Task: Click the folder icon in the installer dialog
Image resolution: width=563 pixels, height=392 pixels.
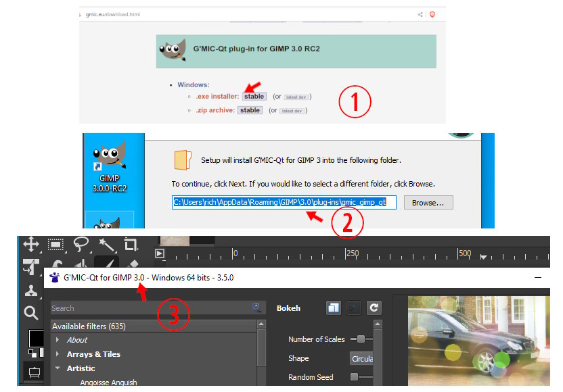Action: pos(183,160)
